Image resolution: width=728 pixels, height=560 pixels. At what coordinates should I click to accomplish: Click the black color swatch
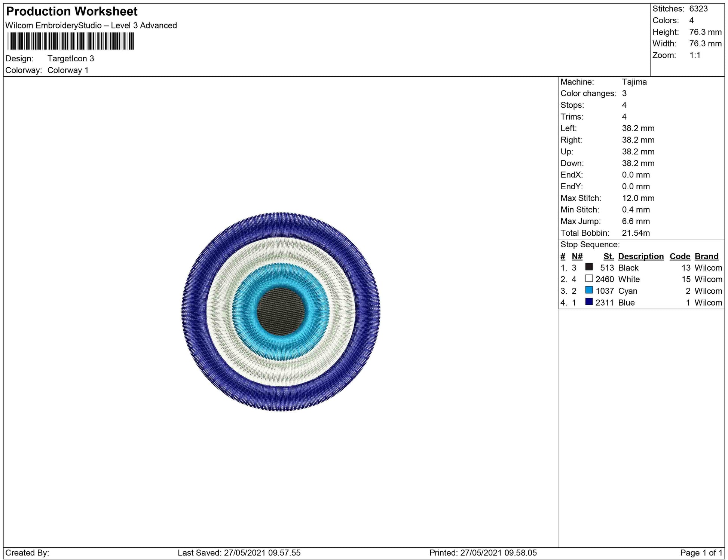coord(589,267)
